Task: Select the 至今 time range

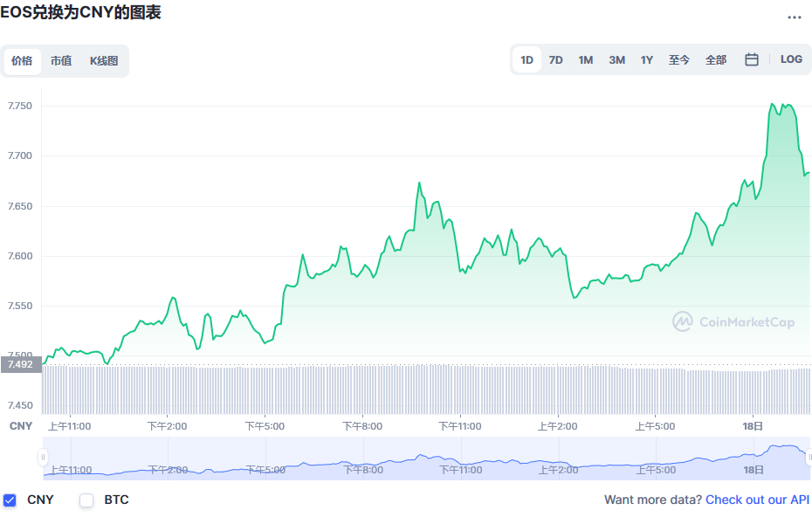Action: point(679,60)
